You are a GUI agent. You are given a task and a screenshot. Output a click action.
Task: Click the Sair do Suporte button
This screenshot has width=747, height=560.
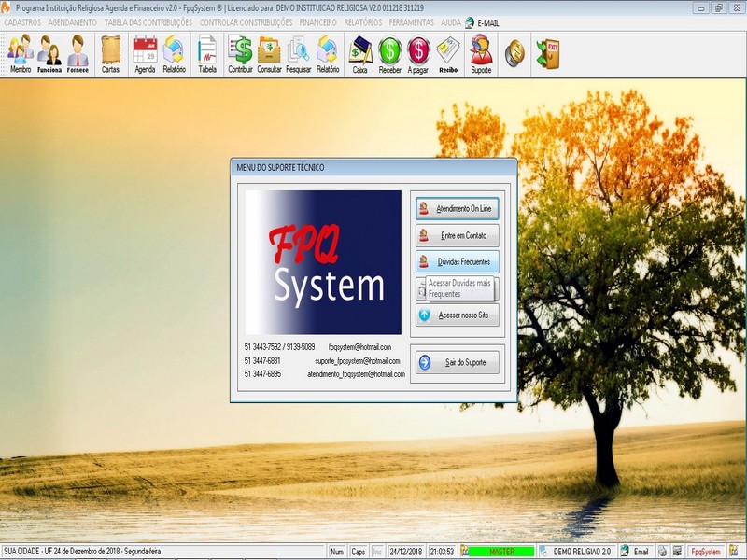click(457, 362)
